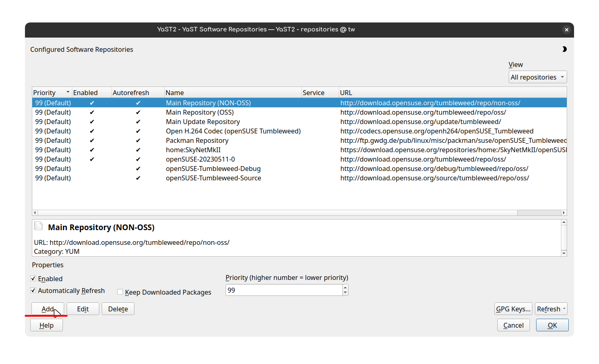The image size is (599, 364).
Task: Open the Refresh dropdown button
Action: coord(551,309)
